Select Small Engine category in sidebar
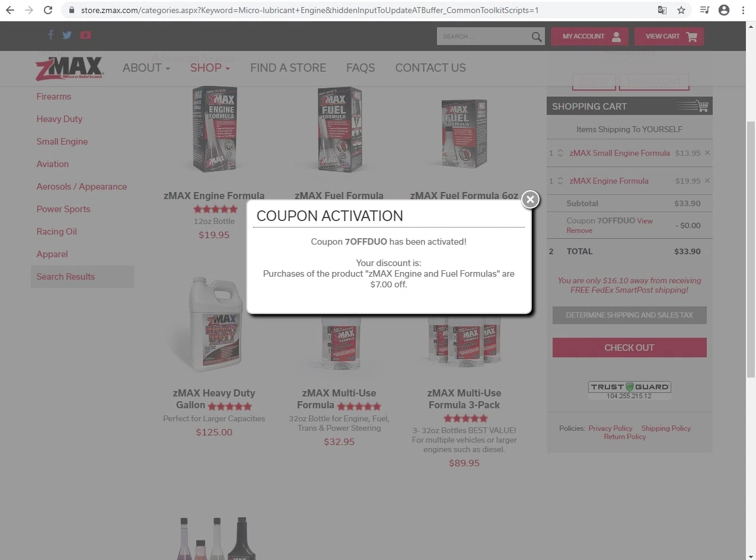Image resolution: width=756 pixels, height=560 pixels. coord(62,142)
